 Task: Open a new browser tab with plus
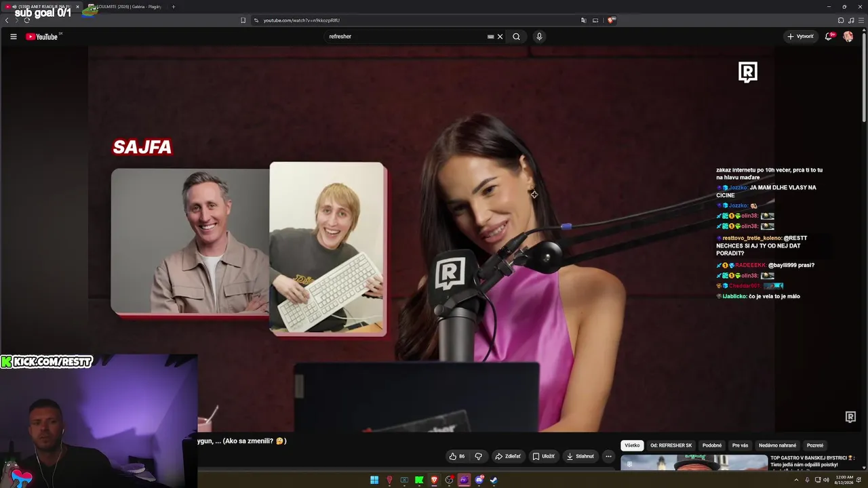(x=173, y=7)
